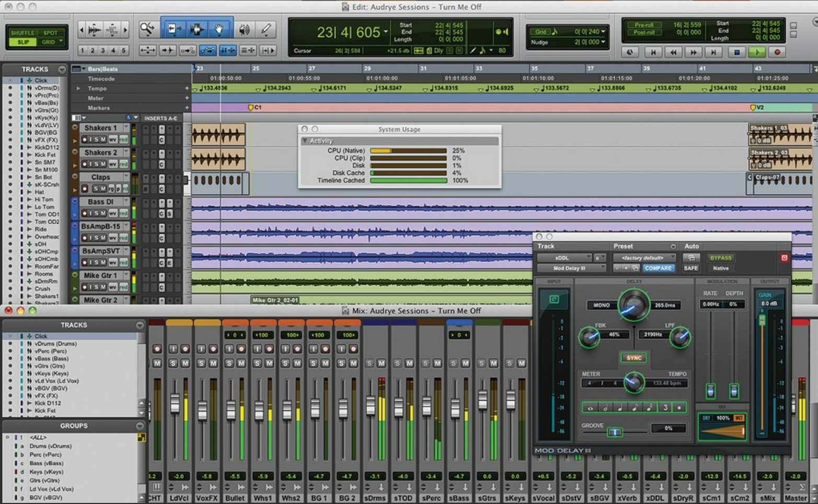Screen dimensions: 818x504
Task: Toggle BYPASS on the Mod Delay plugin
Action: [720, 257]
